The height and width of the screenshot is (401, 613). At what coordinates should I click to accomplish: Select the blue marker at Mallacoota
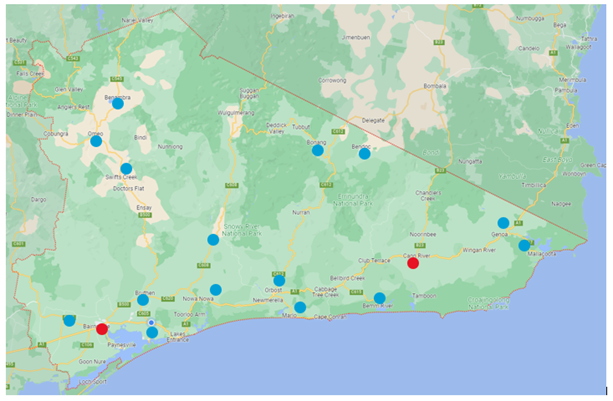point(524,245)
